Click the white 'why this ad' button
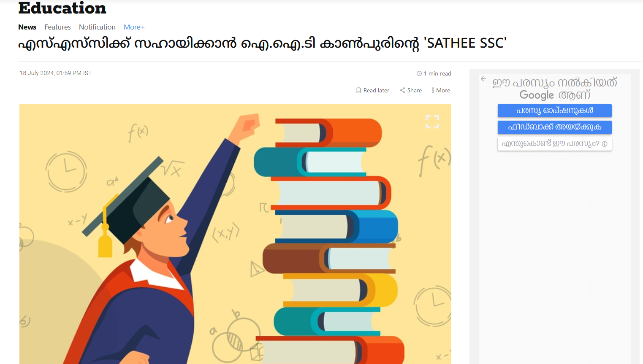 555,144
